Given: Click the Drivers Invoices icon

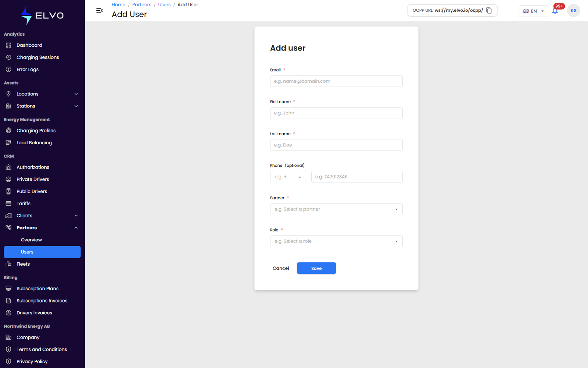Looking at the screenshot, I should click(8, 313).
